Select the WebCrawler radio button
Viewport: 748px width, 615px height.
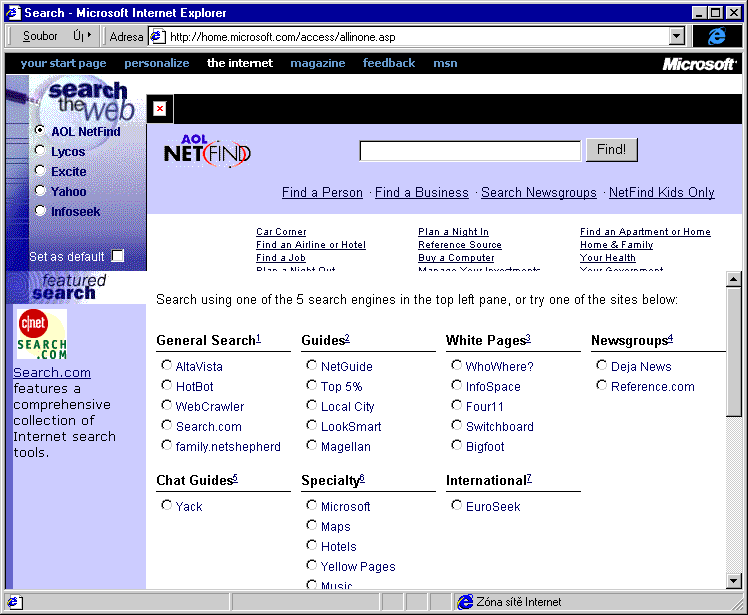pos(166,405)
